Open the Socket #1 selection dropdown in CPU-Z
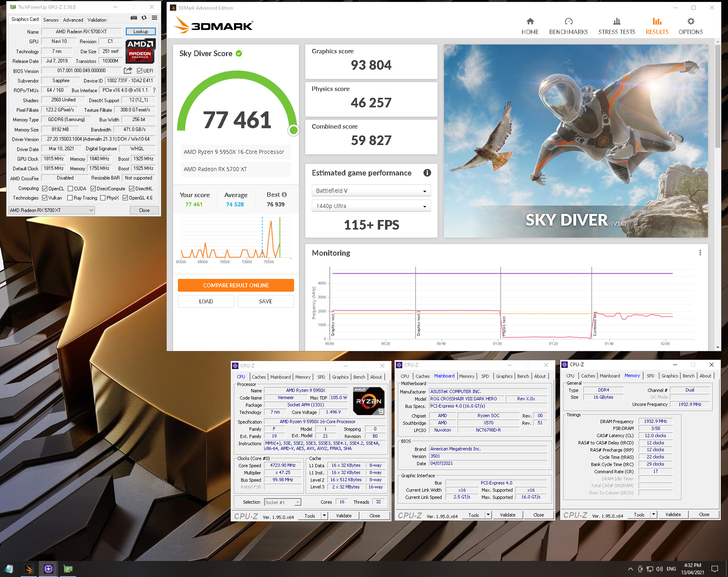The height and width of the screenshot is (577, 728). point(282,502)
